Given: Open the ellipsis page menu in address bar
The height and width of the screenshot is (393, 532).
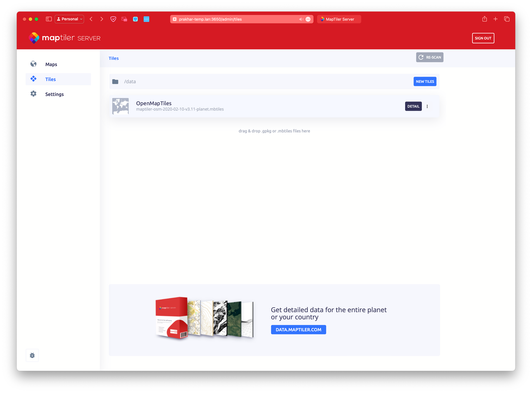Looking at the screenshot, I should 308,19.
